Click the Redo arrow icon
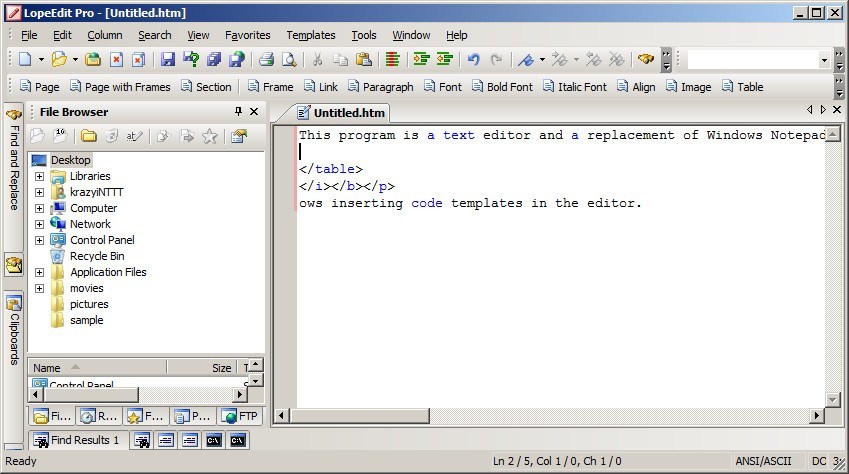The height and width of the screenshot is (474, 849). tap(496, 59)
